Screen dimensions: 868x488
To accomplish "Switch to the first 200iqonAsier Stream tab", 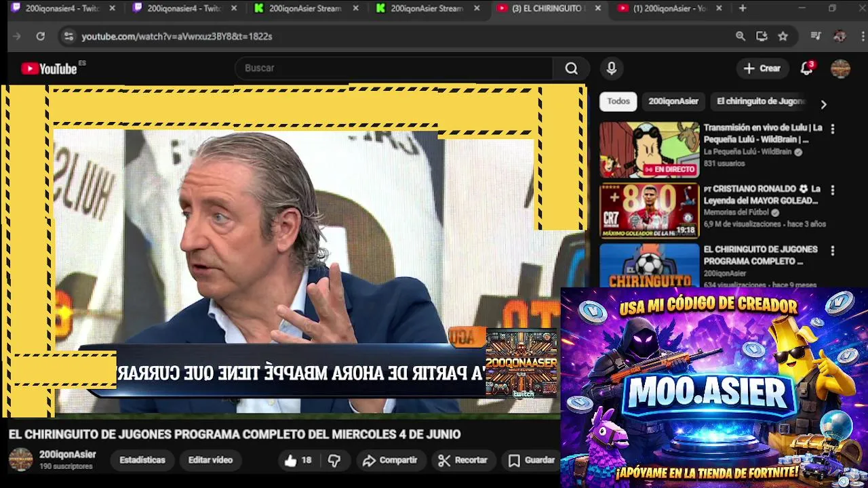I will (x=306, y=8).
